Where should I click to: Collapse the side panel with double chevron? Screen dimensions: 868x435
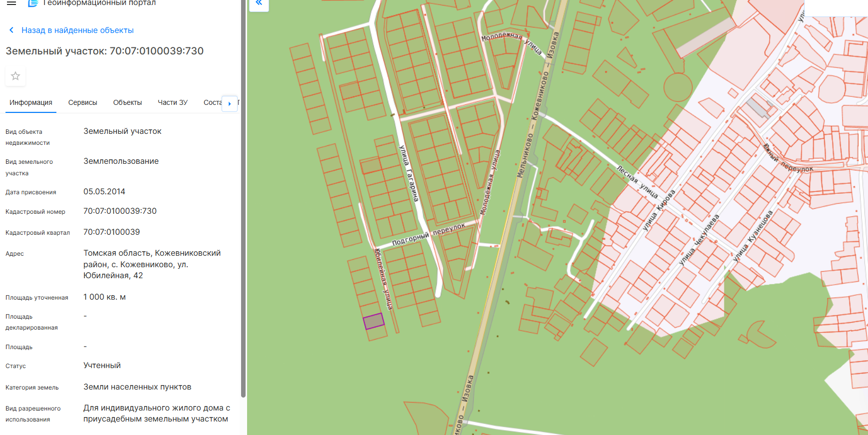point(259,3)
